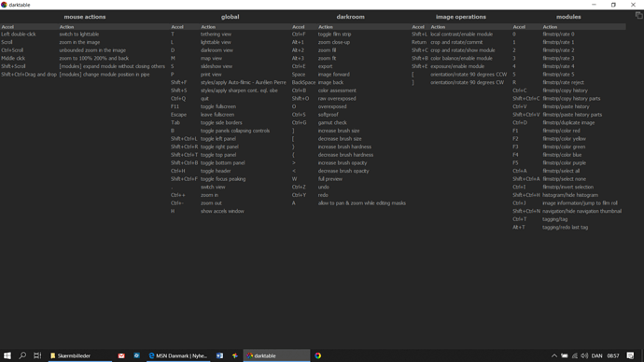Select 'tethering view' action
The height and width of the screenshot is (362, 644).
click(216, 35)
